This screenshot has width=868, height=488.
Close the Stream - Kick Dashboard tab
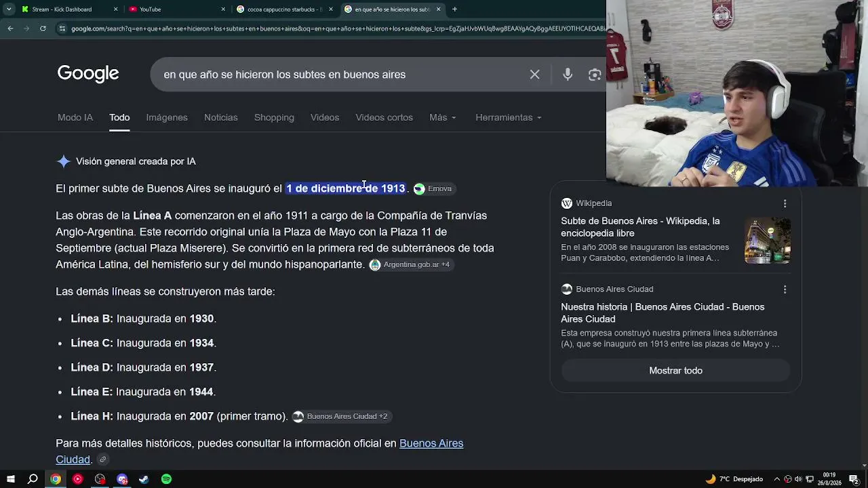pos(115,9)
